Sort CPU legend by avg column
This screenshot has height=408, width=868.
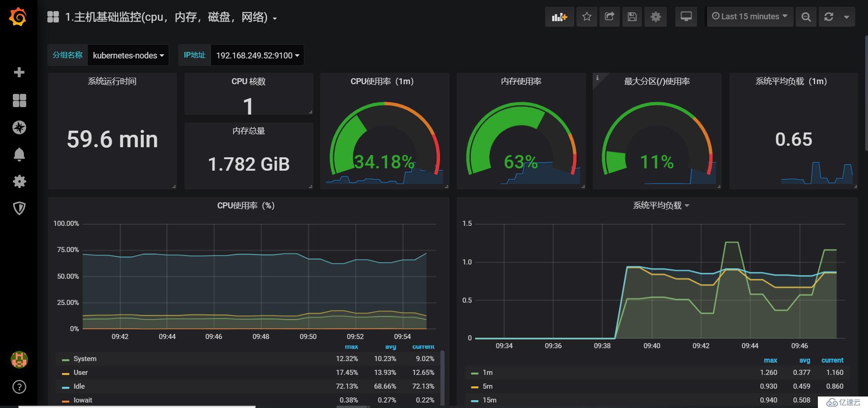point(390,347)
